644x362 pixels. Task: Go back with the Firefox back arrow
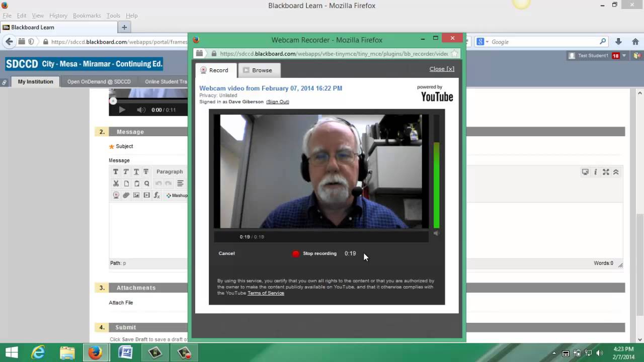pos(9,42)
